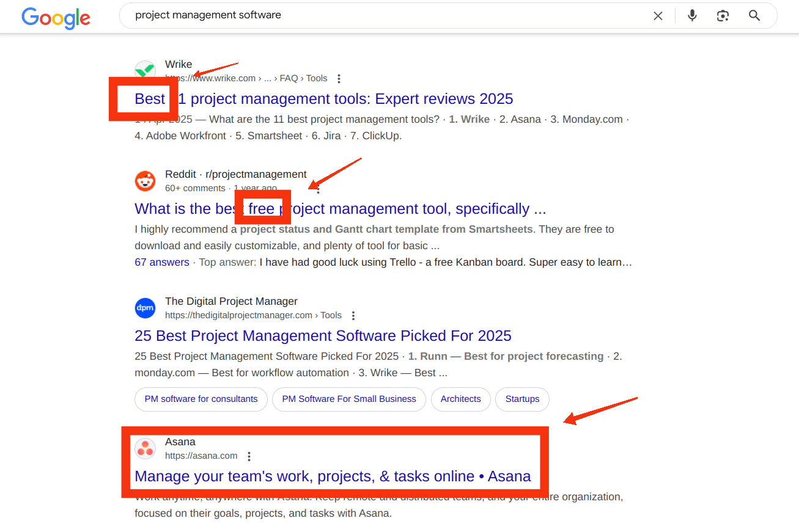Viewport: 799px width, 532px height.
Task: Start voice search with microphone icon
Action: point(692,16)
